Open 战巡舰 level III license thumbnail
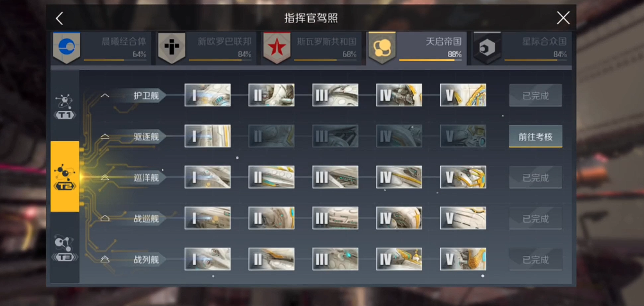This screenshot has height=306, width=644. click(x=335, y=218)
